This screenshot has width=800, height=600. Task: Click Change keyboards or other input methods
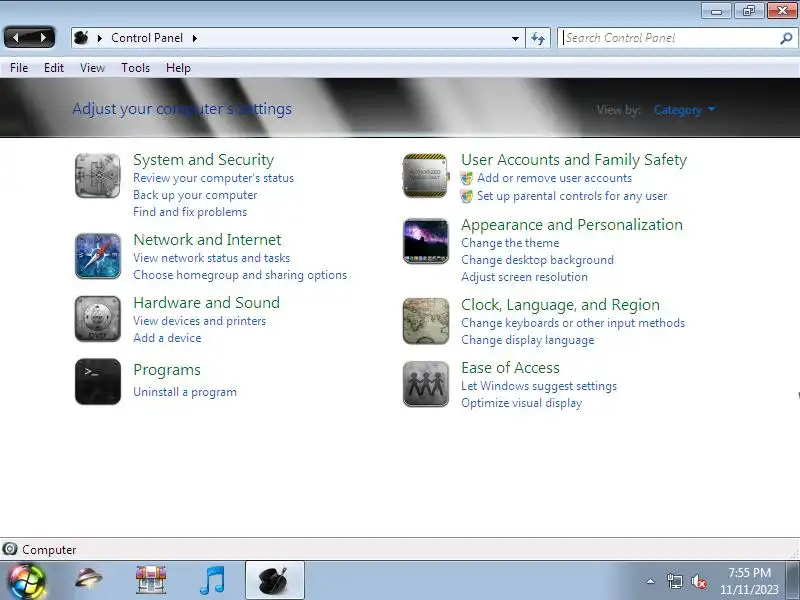tap(573, 323)
